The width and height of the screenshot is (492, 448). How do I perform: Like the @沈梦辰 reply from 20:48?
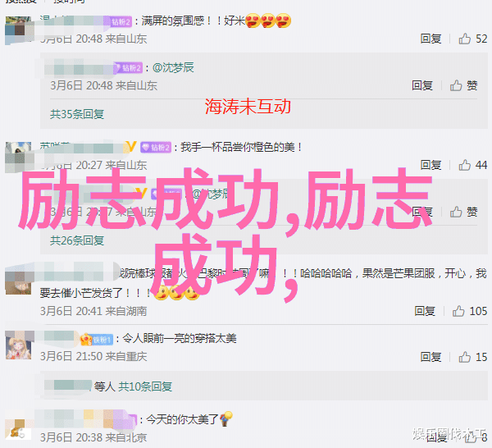point(456,85)
